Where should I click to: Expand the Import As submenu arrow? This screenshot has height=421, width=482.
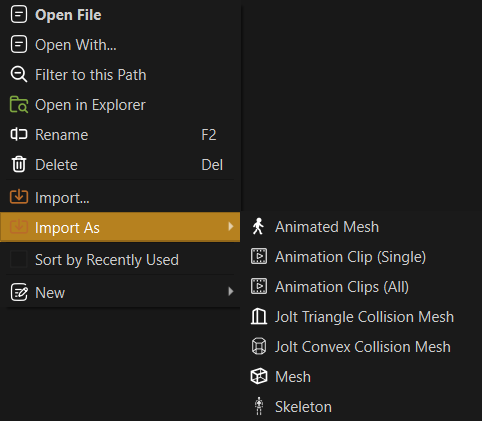click(231, 227)
